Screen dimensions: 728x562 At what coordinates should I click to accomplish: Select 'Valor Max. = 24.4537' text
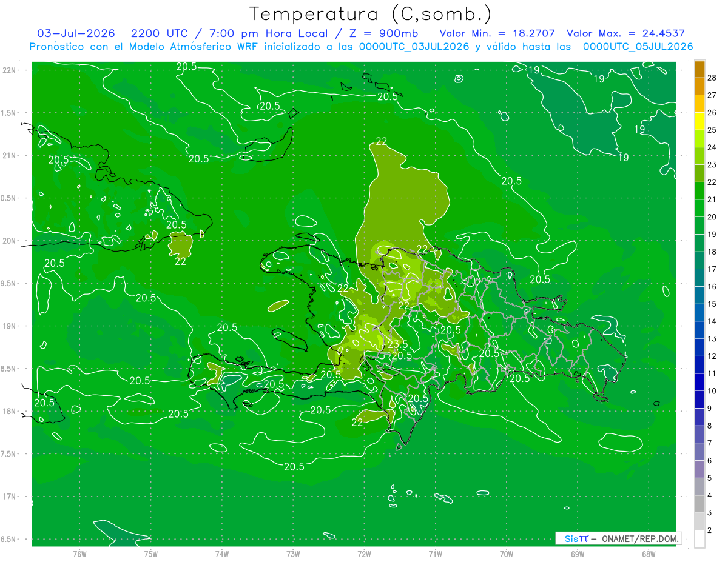(625, 33)
